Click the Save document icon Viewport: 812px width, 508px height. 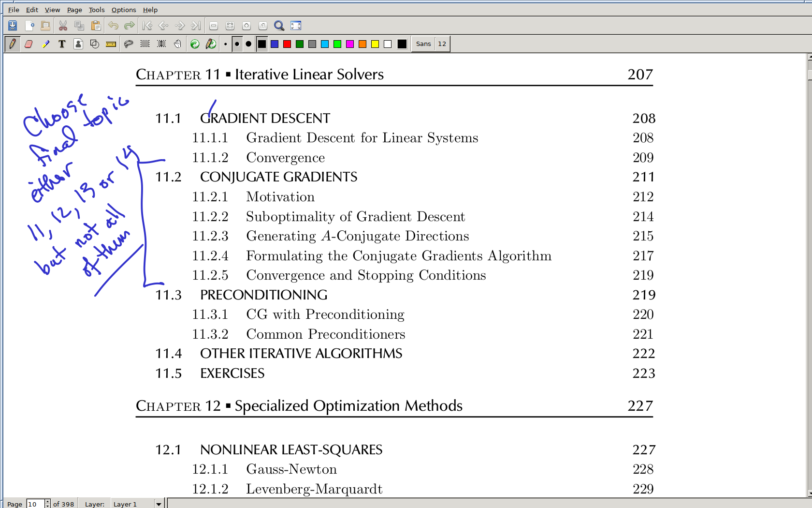click(x=13, y=26)
